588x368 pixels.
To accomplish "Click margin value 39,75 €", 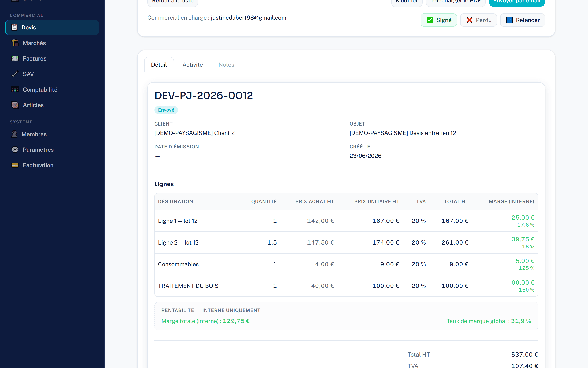I will click(x=523, y=239).
